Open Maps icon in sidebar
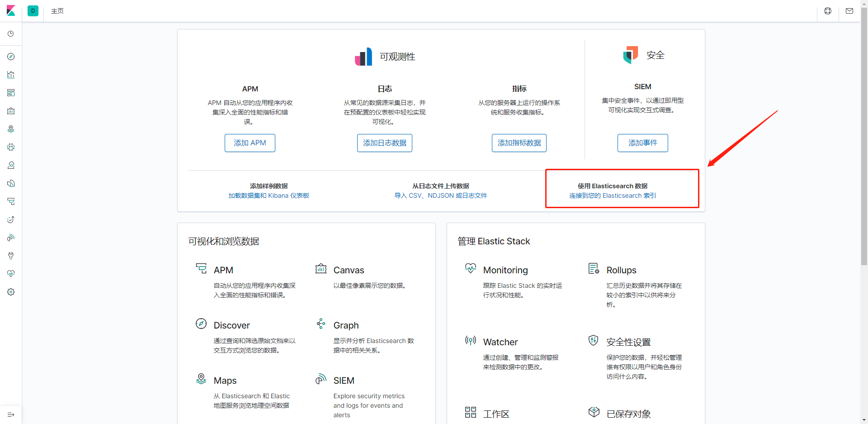The height and width of the screenshot is (424, 868). click(x=11, y=129)
